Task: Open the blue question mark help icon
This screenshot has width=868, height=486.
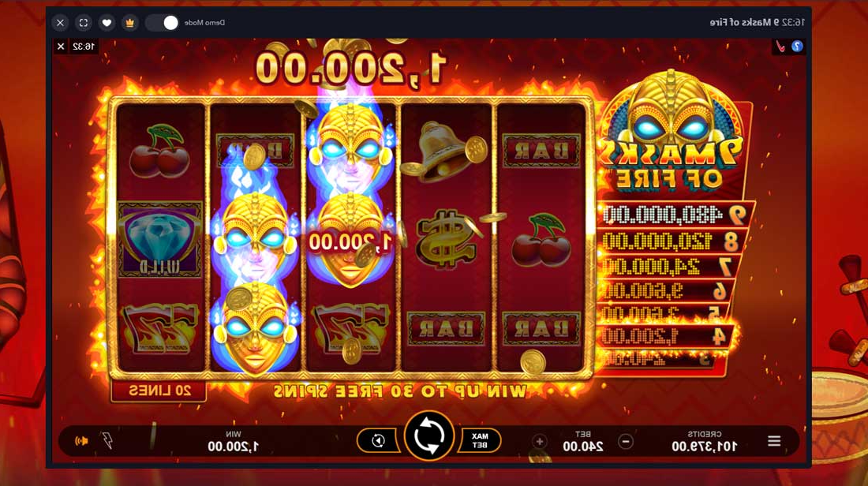Action: [797, 47]
